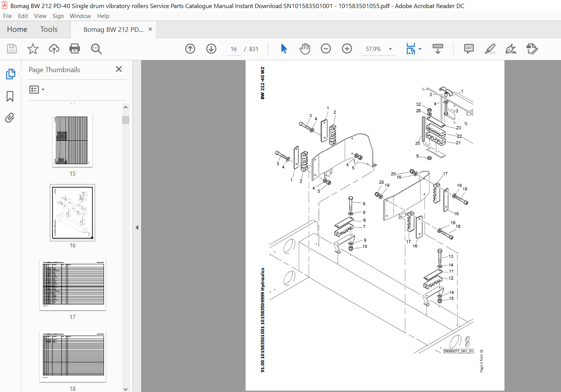Open the Window menu
The image size is (561, 392).
click(80, 16)
